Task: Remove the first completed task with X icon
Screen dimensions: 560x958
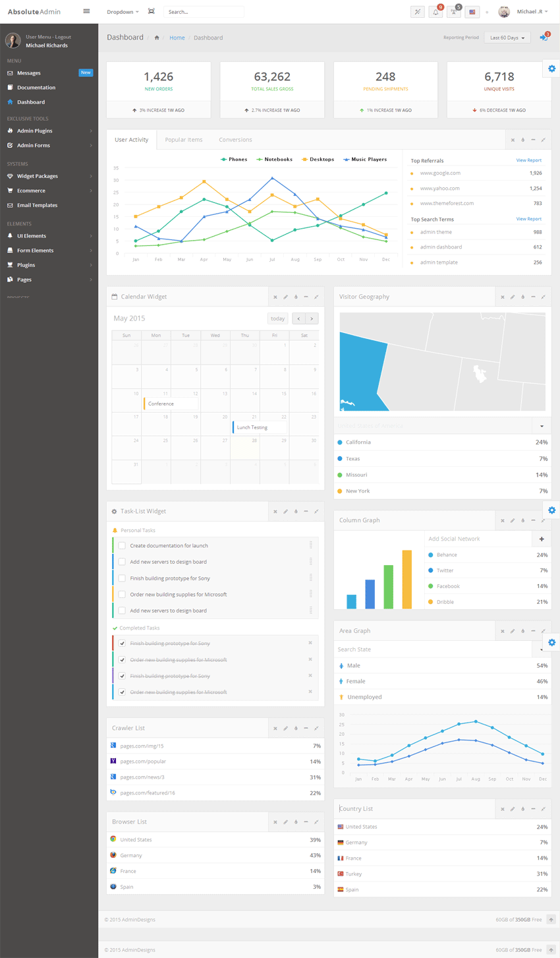Action: tap(310, 643)
